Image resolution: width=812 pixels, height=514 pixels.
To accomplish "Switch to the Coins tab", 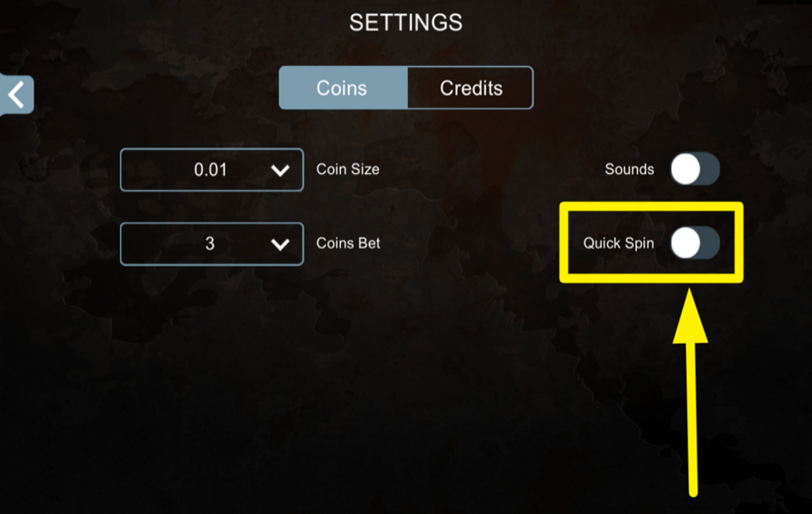I will click(x=342, y=88).
